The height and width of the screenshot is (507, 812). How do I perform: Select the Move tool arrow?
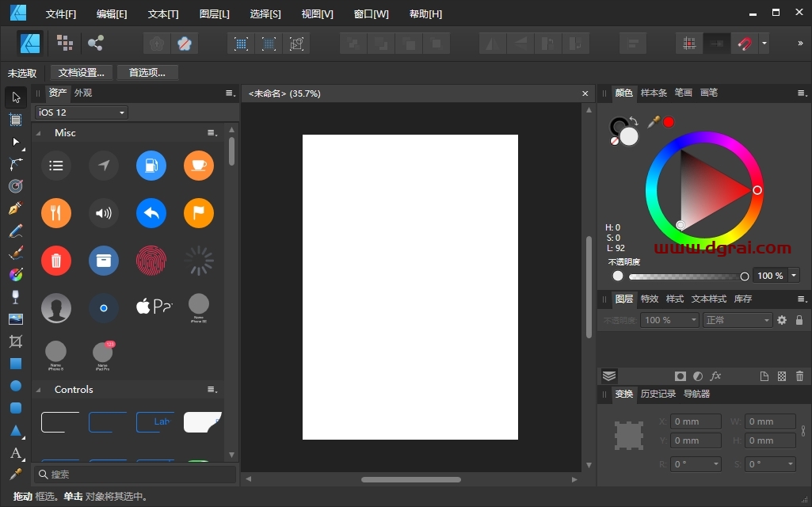(16, 97)
